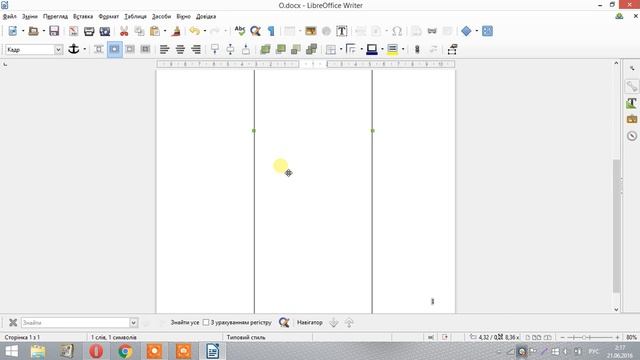Open the Windows Start button

(x=11, y=351)
